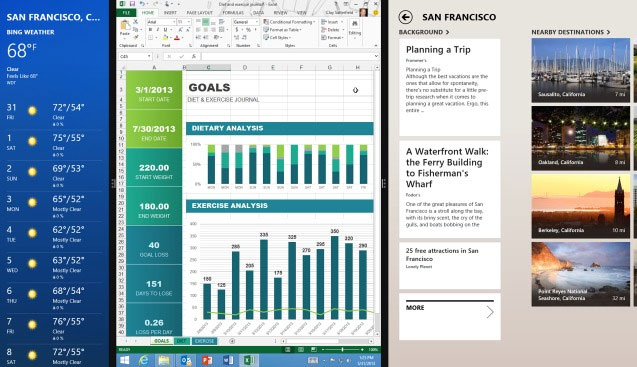637x367 pixels.
Task: Go back from the San Francisco travel page
Action: tap(405, 17)
